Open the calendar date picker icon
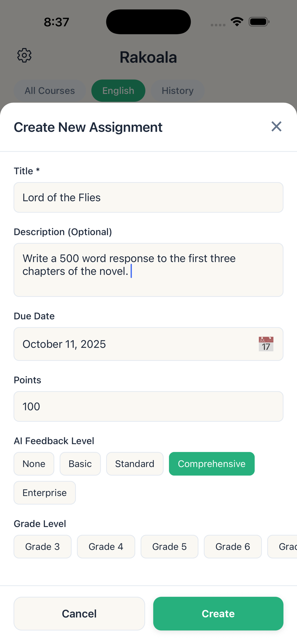Viewport: 297px width, 644px height. pyautogui.click(x=266, y=344)
